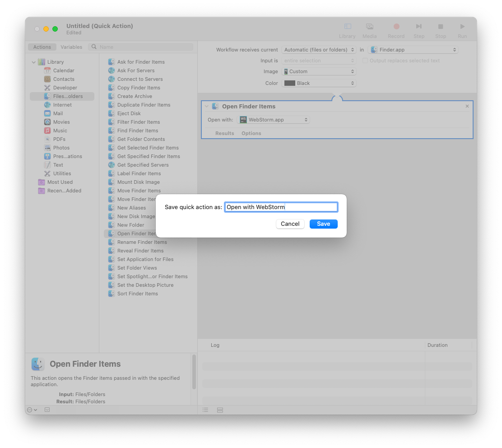
Task: Show the Options section of the action
Action: pos(251,133)
